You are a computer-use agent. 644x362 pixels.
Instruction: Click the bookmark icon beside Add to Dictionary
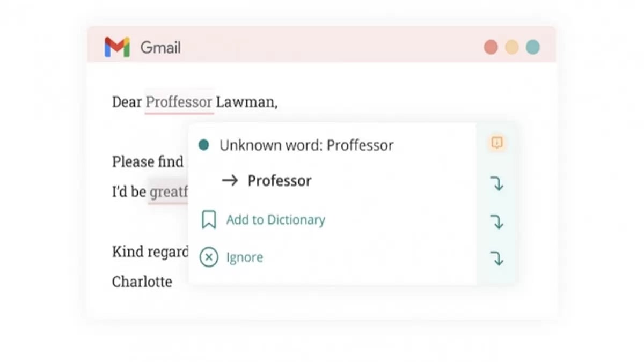210,219
